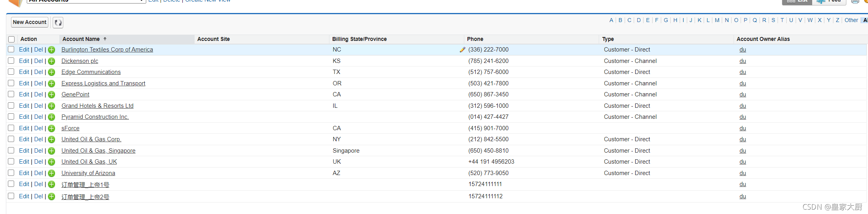Click green plus icon in Edge Communications row
This screenshot has height=214, width=868.
[x=51, y=72]
